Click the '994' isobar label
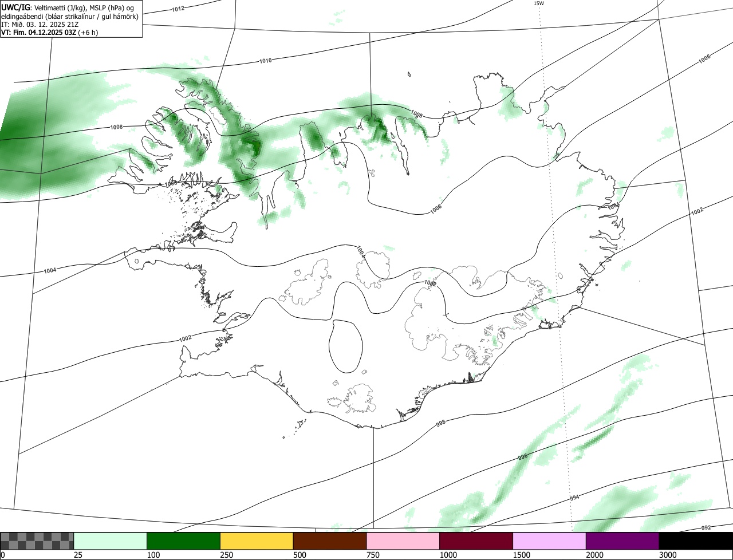The width and height of the screenshot is (733, 560). pyautogui.click(x=574, y=498)
